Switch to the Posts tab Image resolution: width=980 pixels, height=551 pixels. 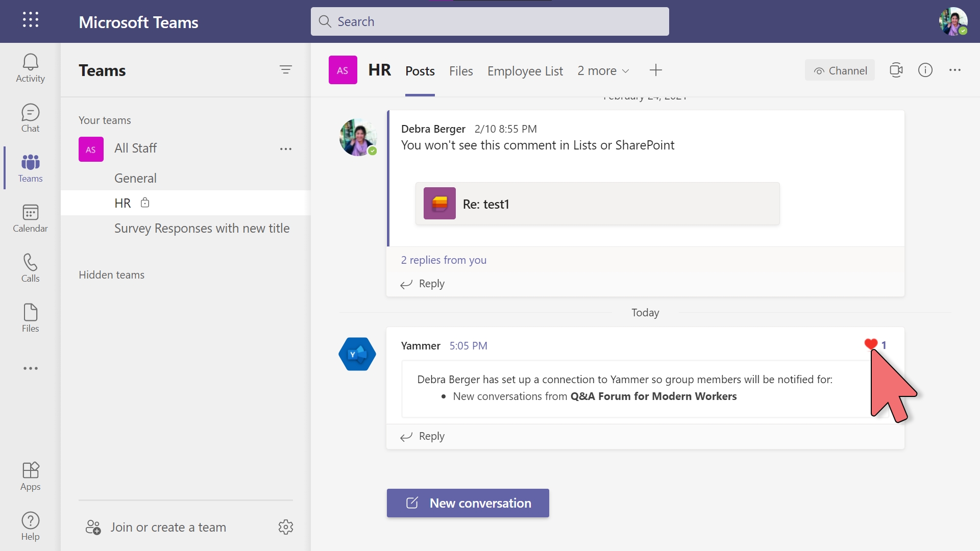click(x=420, y=71)
